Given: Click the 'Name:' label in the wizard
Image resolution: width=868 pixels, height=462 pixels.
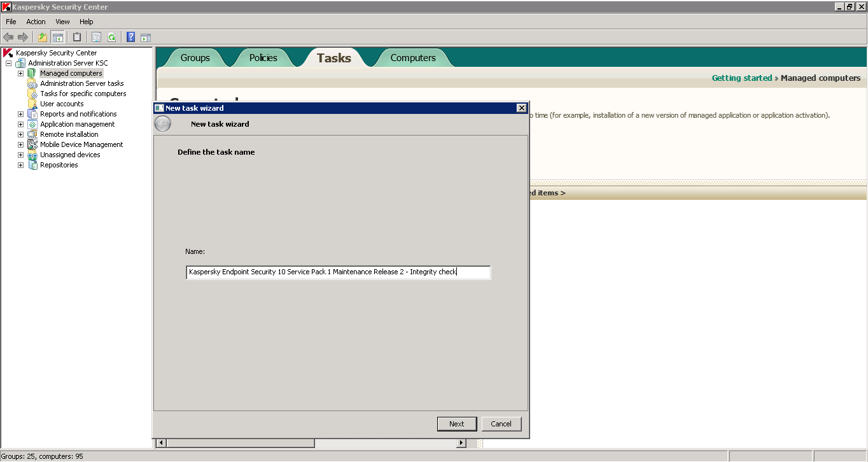Looking at the screenshot, I should (195, 252).
